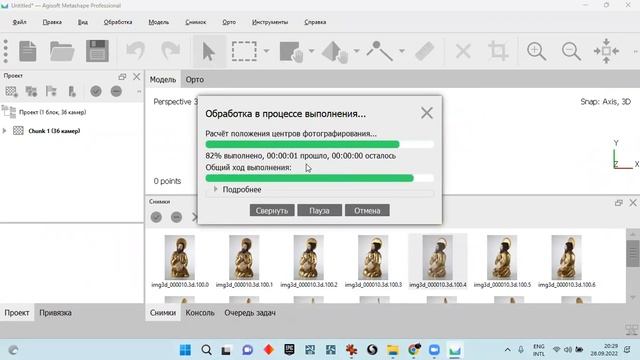640x360 pixels.
Task: Zoom in with magnifier plus icon
Action: tap(536, 51)
